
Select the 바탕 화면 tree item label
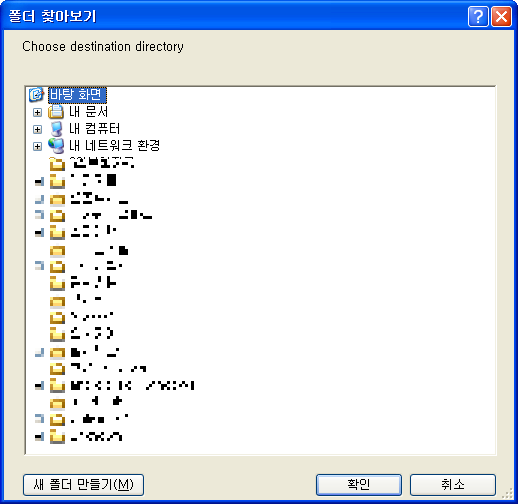[77, 95]
